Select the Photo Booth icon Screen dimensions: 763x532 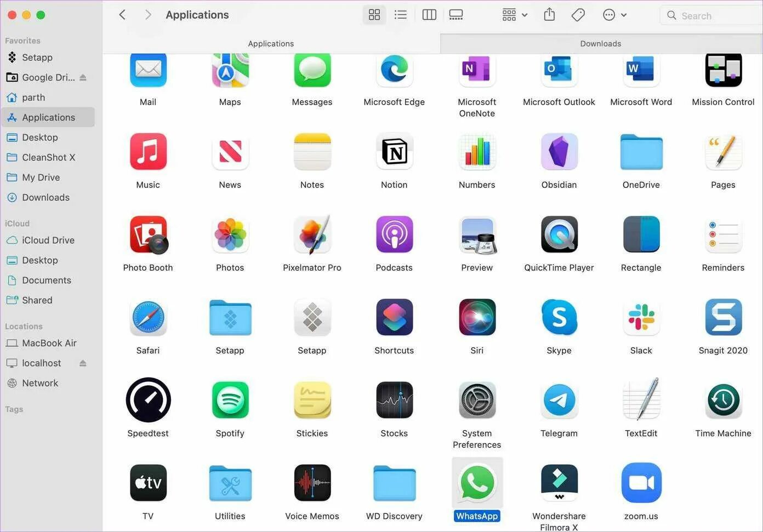148,234
